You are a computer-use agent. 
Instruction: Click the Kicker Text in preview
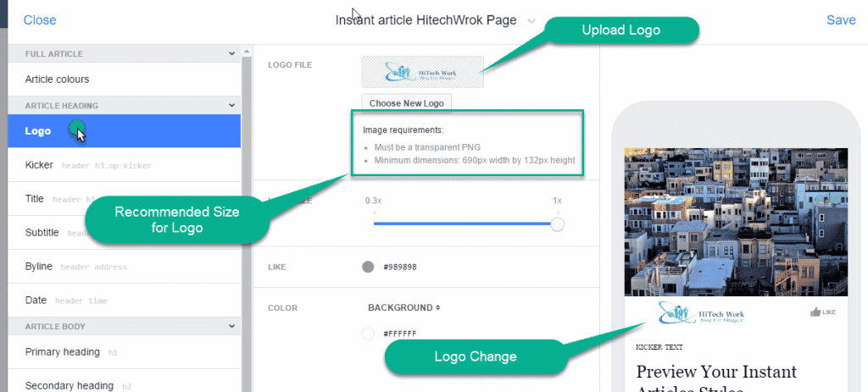coord(659,347)
